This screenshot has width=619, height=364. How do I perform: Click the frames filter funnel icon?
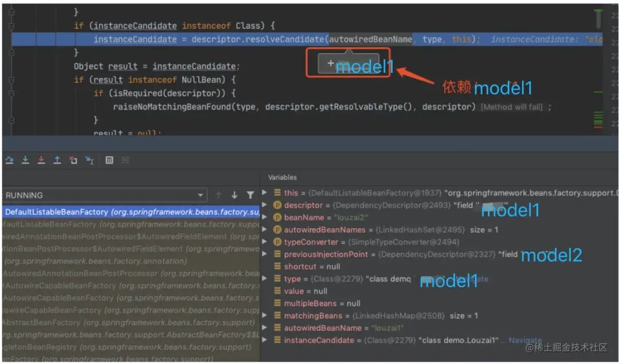(250, 195)
